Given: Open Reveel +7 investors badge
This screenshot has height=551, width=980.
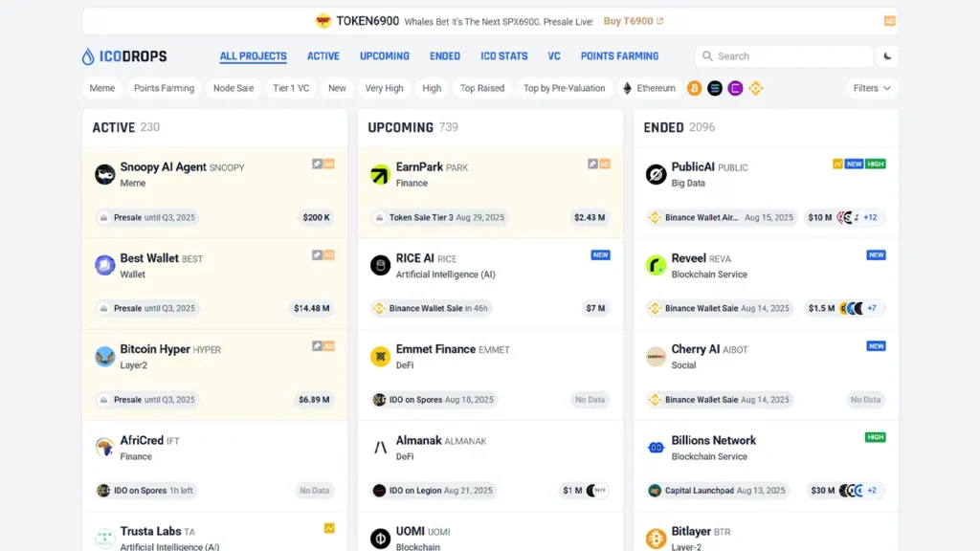Looking at the screenshot, I should pyautogui.click(x=871, y=308).
